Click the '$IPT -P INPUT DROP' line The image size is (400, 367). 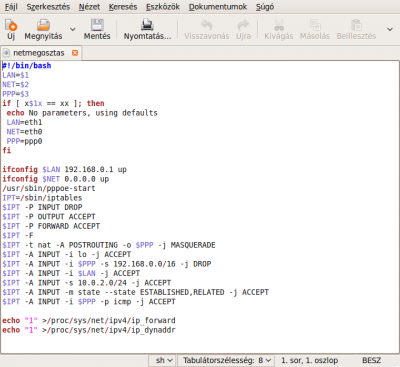point(42,207)
